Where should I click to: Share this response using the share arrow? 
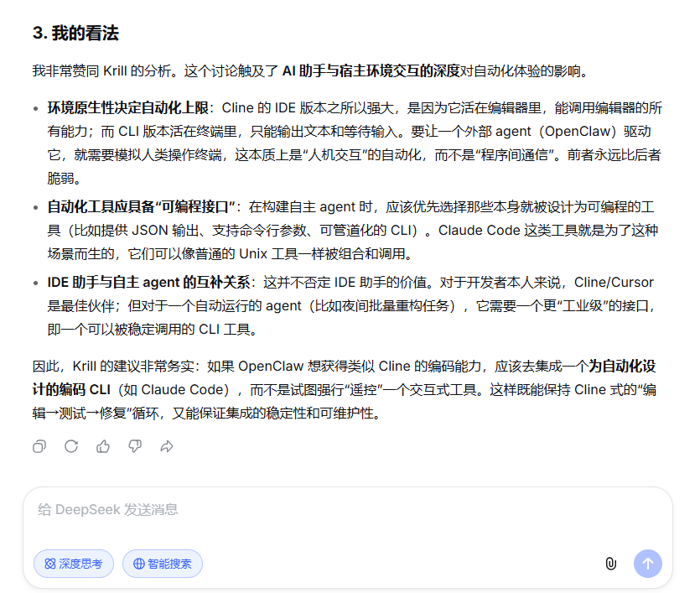click(x=166, y=447)
